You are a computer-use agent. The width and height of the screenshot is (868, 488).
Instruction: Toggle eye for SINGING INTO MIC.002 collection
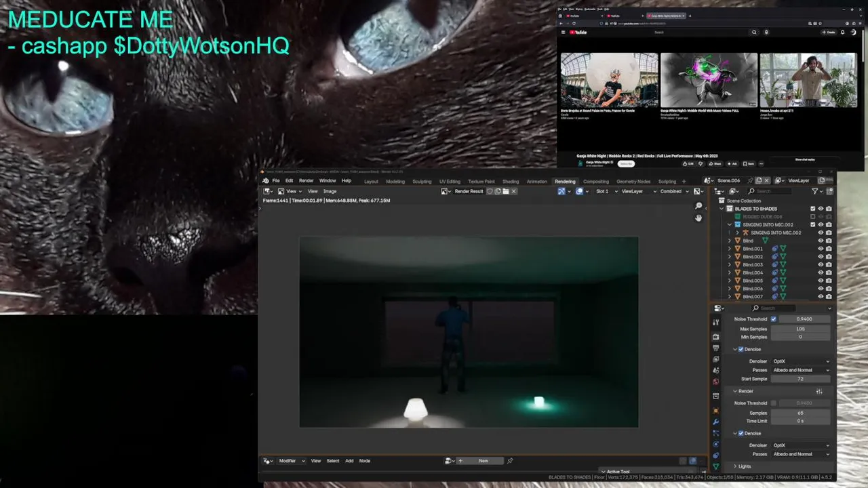(x=821, y=224)
